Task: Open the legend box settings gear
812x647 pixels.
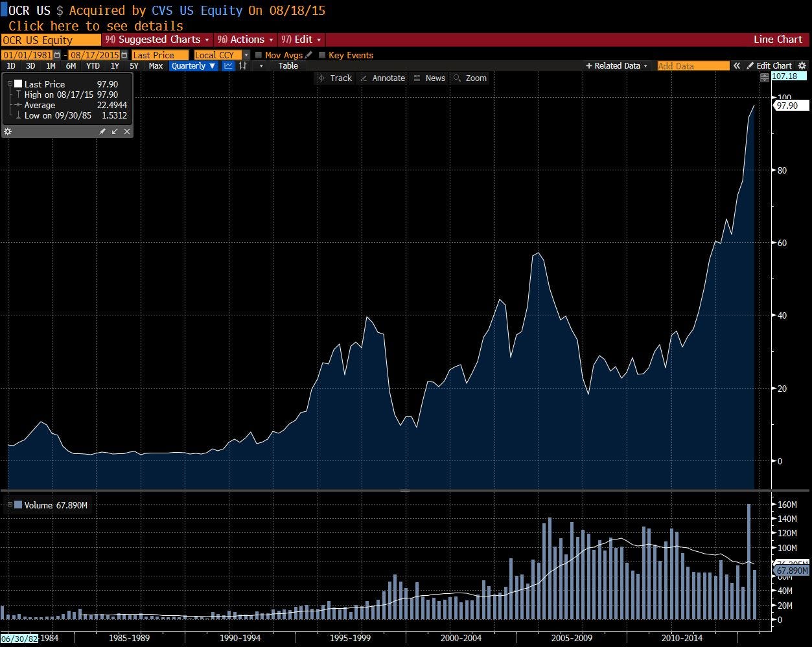Action: pos(8,131)
